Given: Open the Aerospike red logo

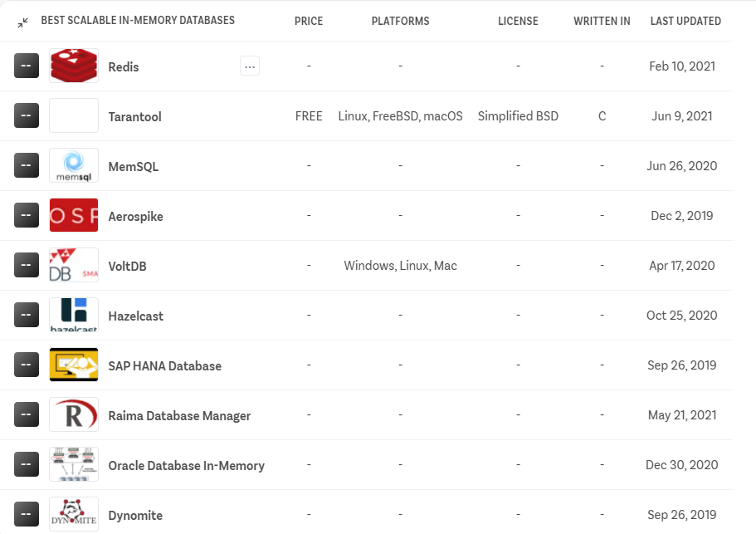Looking at the screenshot, I should point(74,215).
